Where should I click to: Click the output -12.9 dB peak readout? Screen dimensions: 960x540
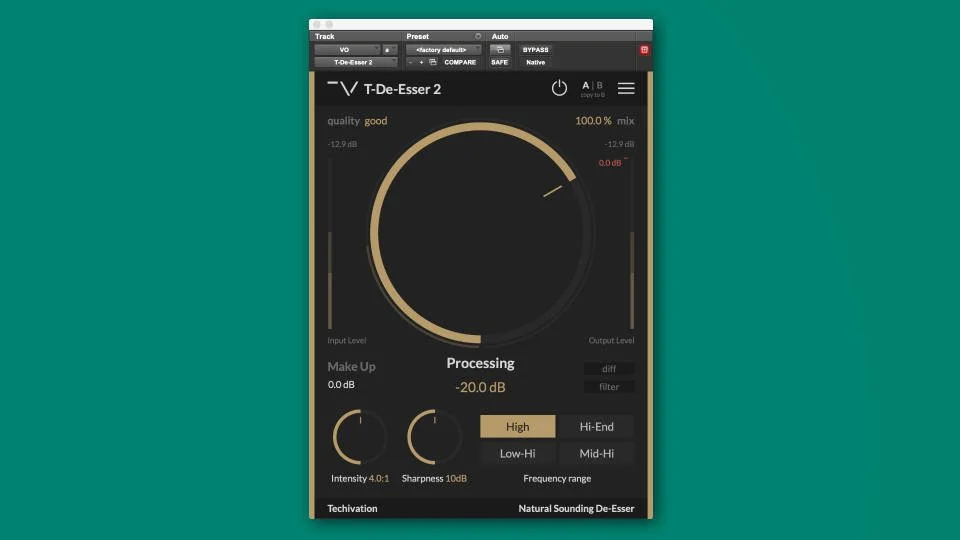(619, 144)
